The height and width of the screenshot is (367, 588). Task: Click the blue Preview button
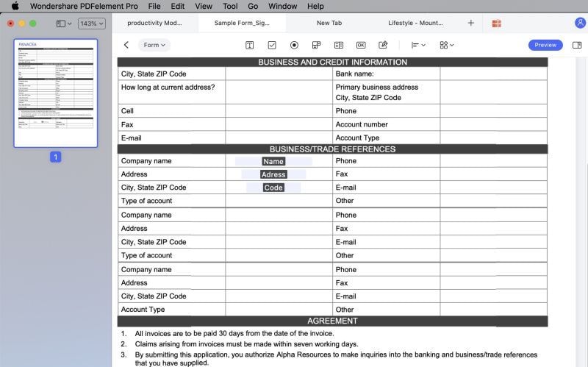click(x=545, y=45)
